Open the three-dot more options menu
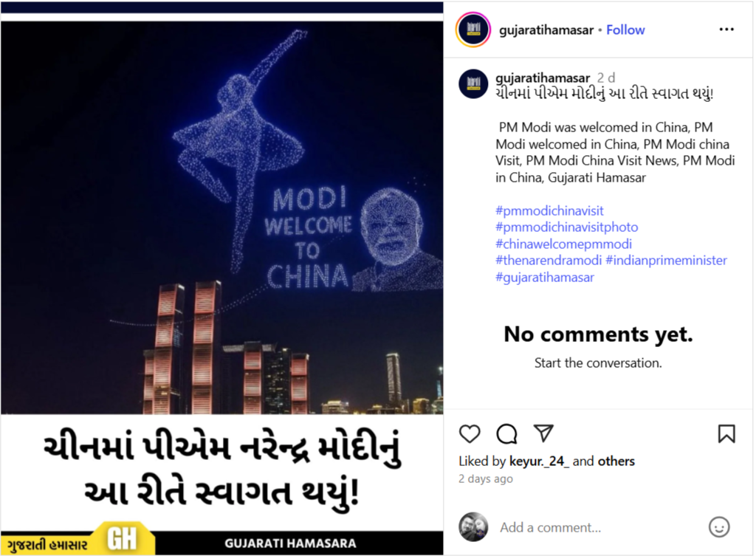 [x=726, y=30]
